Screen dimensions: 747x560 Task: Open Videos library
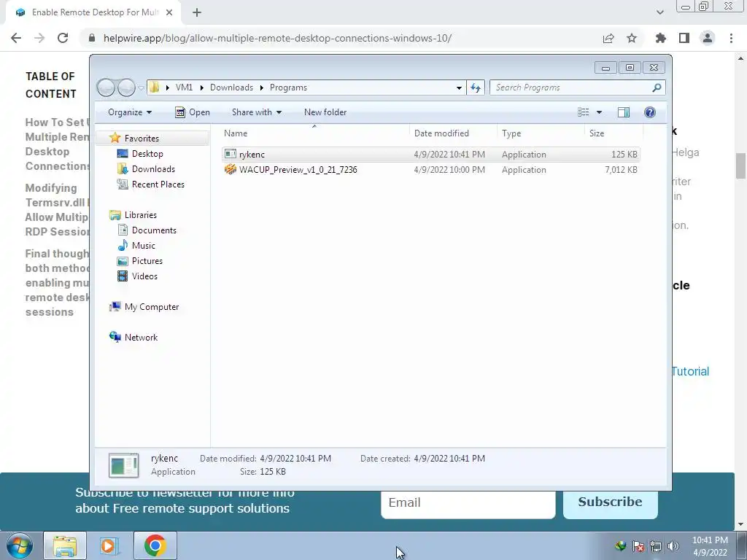point(144,276)
